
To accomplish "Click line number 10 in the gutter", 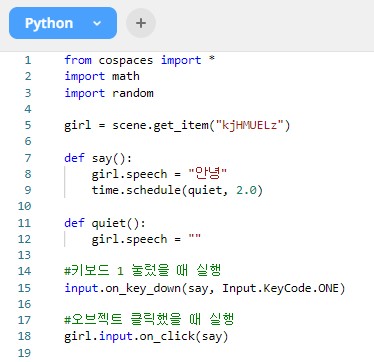I will click(x=25, y=206).
